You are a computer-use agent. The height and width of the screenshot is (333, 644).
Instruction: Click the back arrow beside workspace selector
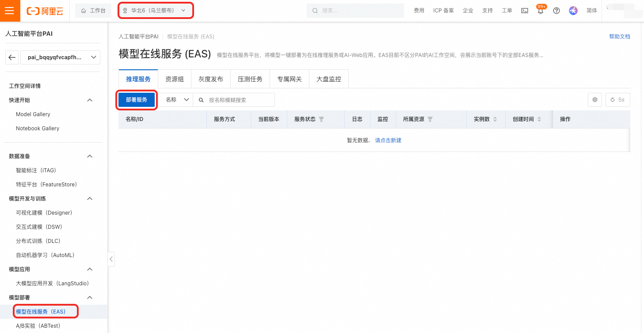pos(12,57)
